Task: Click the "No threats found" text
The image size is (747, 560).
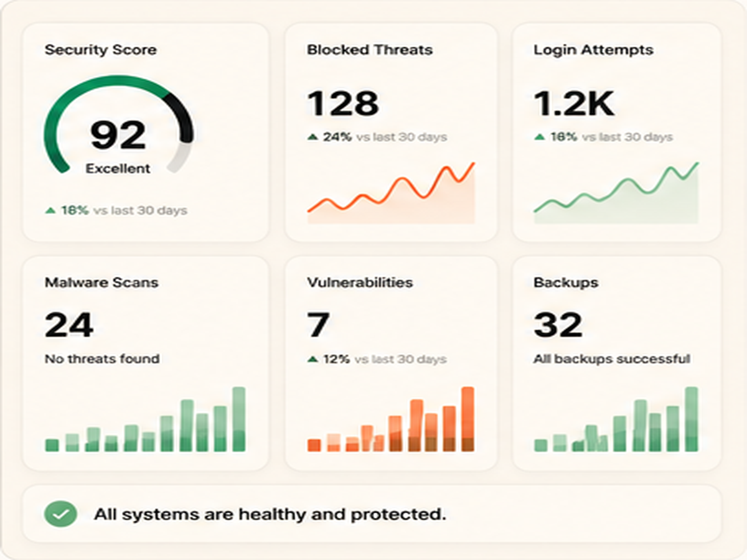Action: pyautogui.click(x=102, y=359)
